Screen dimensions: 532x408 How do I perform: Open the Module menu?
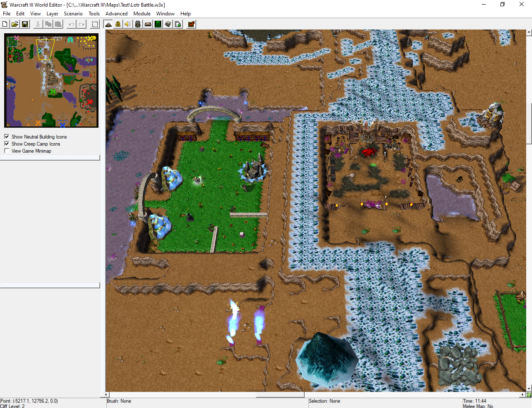click(142, 14)
